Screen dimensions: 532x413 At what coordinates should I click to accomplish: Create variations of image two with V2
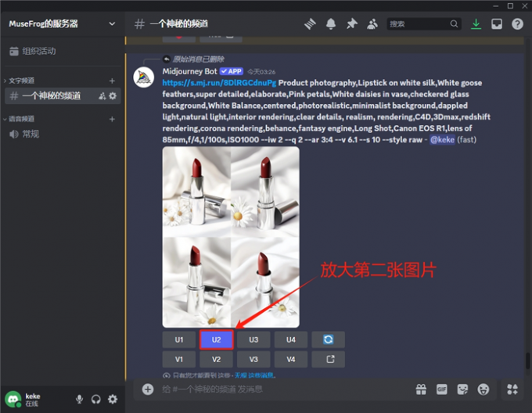coord(217,360)
